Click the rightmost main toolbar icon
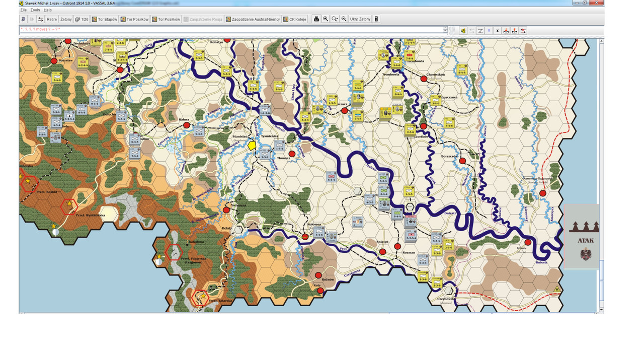Image resolution: width=644 pixels, height=349 pixels. [376, 19]
